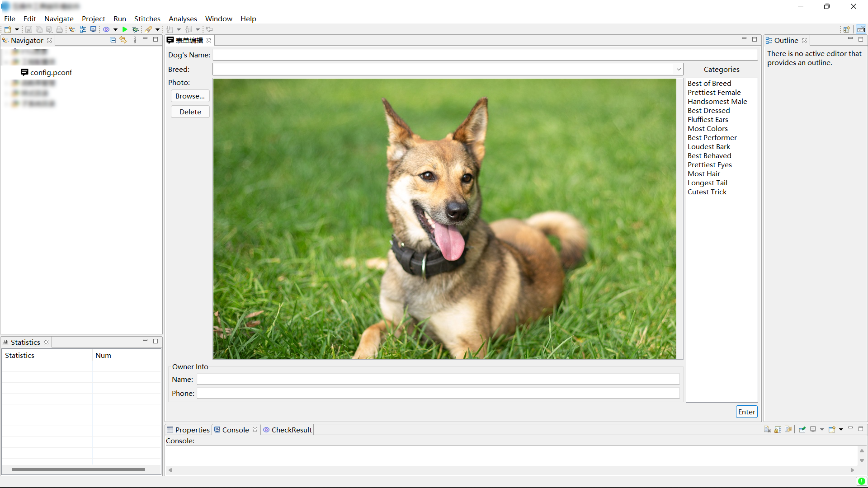Click the blue outline-list toolbar icon
This screenshot has width=868, height=488.
pos(83,29)
